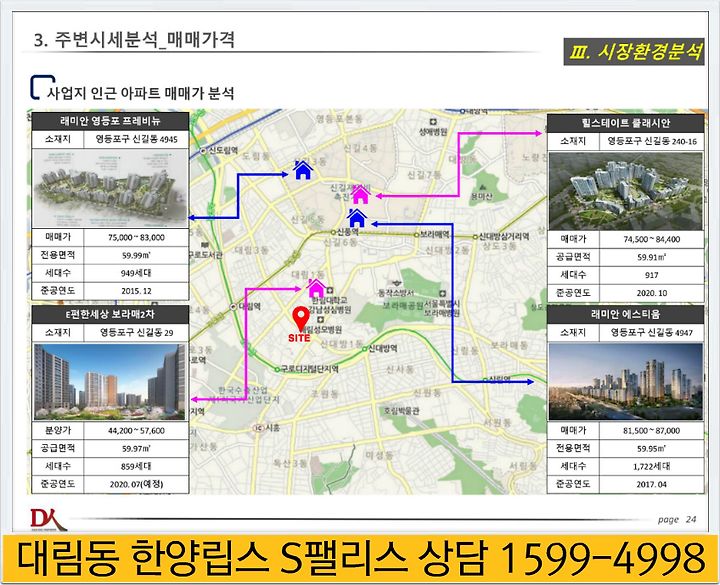Click the blue house icon above 신풍역

(356, 218)
